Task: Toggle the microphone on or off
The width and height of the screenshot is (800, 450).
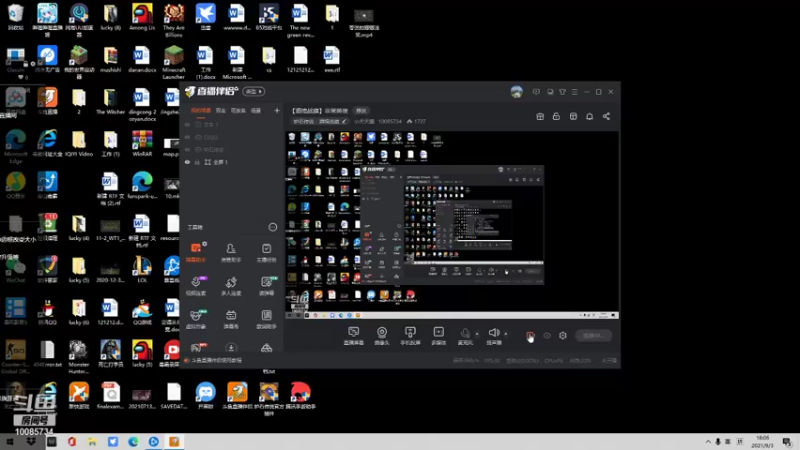Action: pos(465,336)
